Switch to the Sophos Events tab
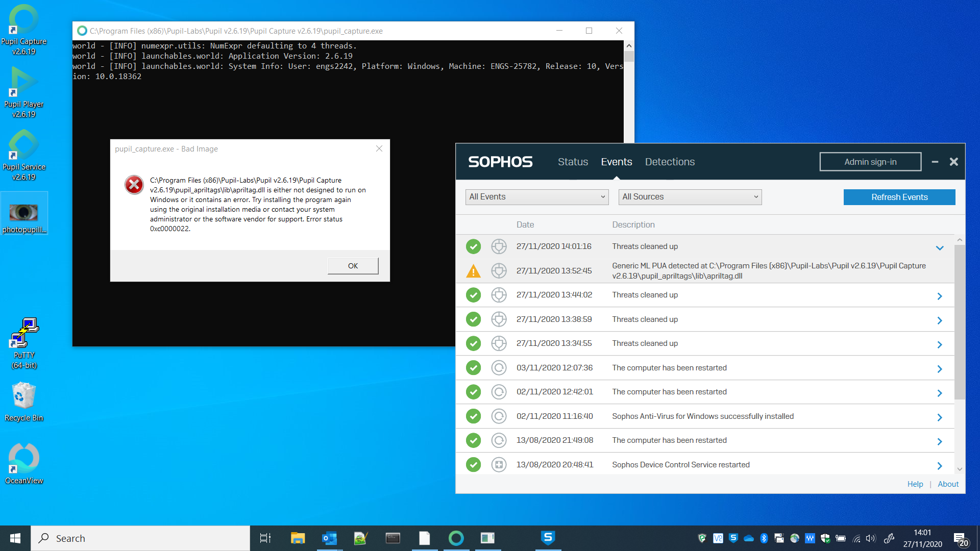The width and height of the screenshot is (980, 551). pyautogui.click(x=616, y=162)
